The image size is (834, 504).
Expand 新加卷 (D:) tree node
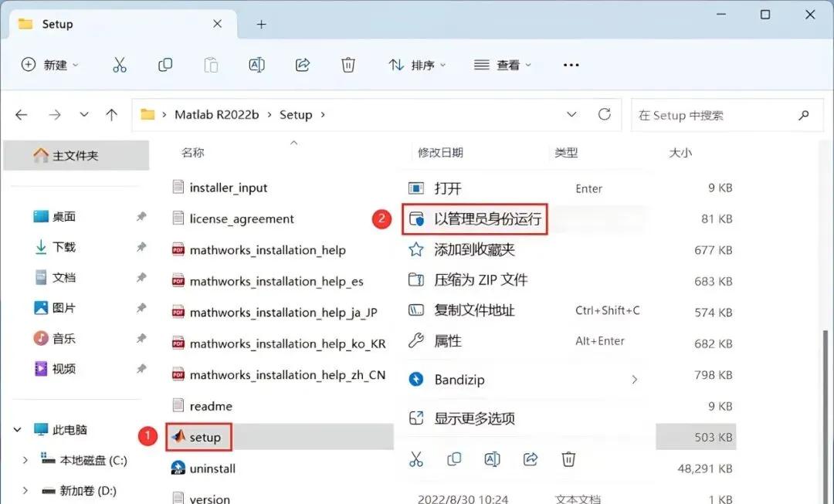pos(25,491)
